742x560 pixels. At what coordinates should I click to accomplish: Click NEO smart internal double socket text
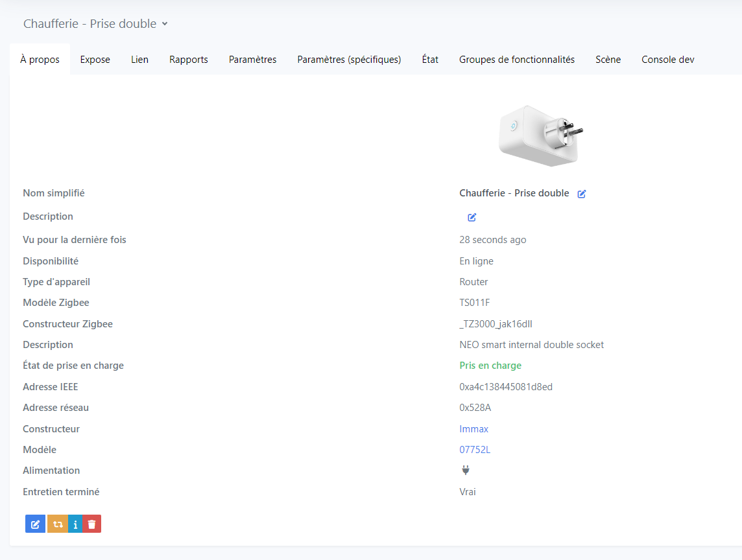click(x=531, y=345)
